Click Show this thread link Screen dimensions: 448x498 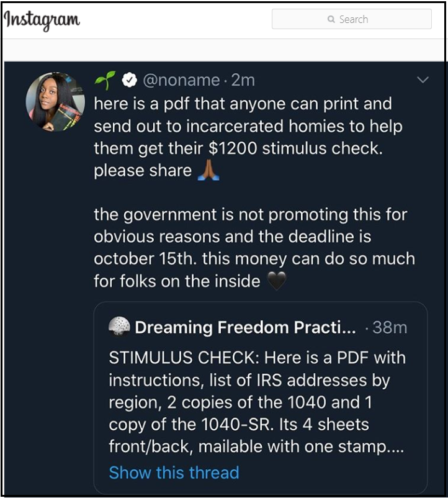point(174,473)
